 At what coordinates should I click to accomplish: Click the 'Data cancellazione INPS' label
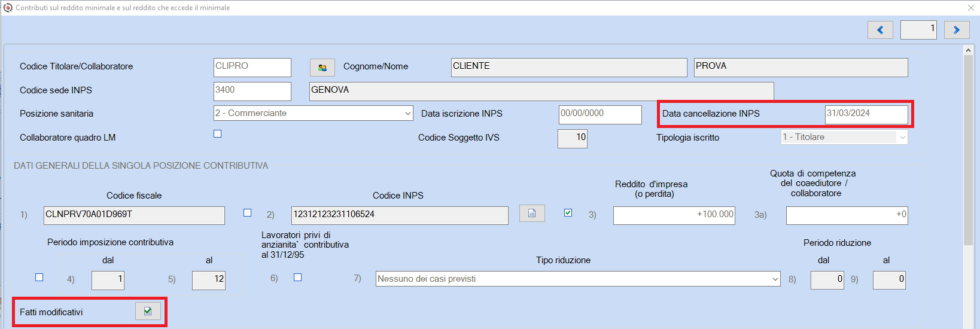click(x=711, y=114)
